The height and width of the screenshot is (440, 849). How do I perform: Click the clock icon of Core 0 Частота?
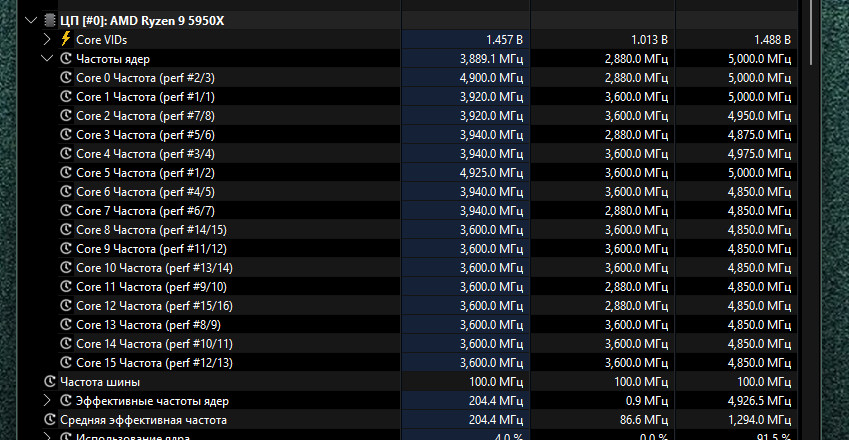pyautogui.click(x=66, y=77)
